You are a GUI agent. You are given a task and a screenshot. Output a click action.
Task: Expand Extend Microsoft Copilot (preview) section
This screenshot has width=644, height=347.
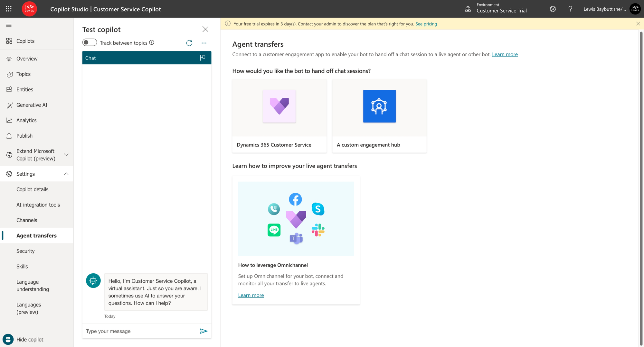tap(66, 155)
